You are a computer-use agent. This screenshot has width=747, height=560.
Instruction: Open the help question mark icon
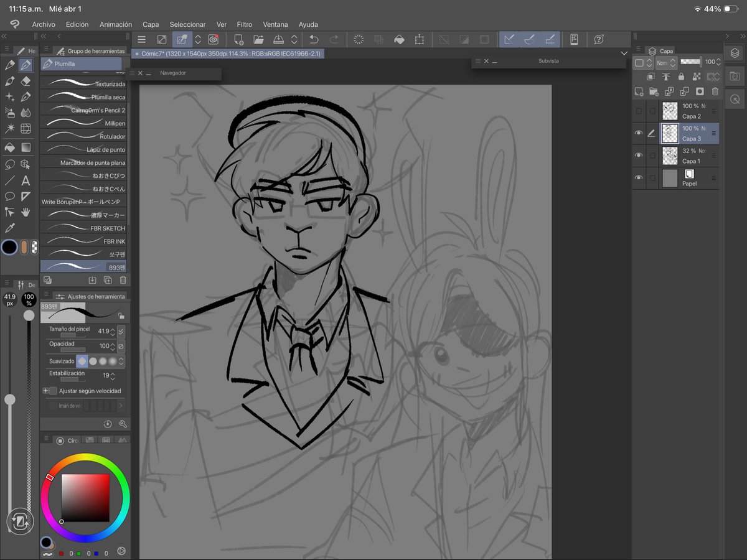(x=599, y=39)
